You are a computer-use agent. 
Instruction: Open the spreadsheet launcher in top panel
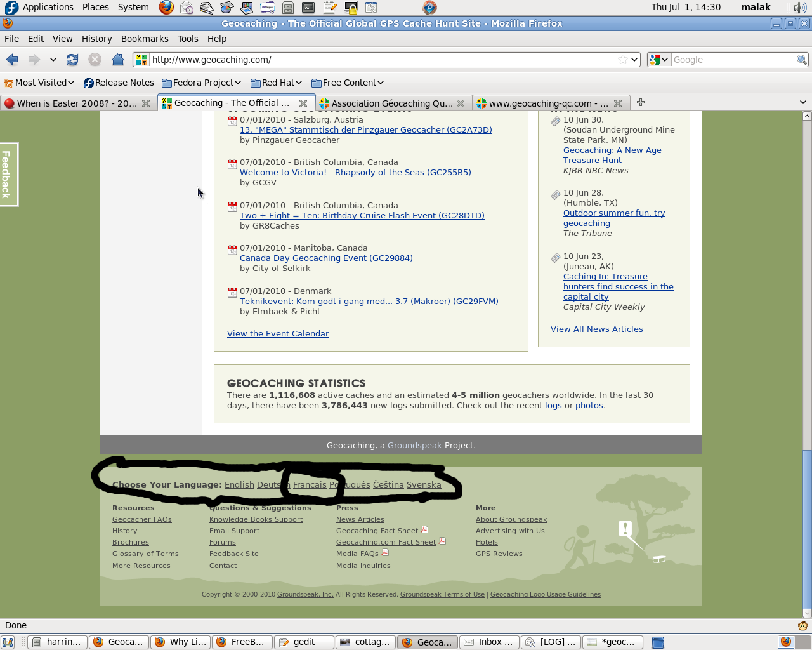click(x=247, y=8)
